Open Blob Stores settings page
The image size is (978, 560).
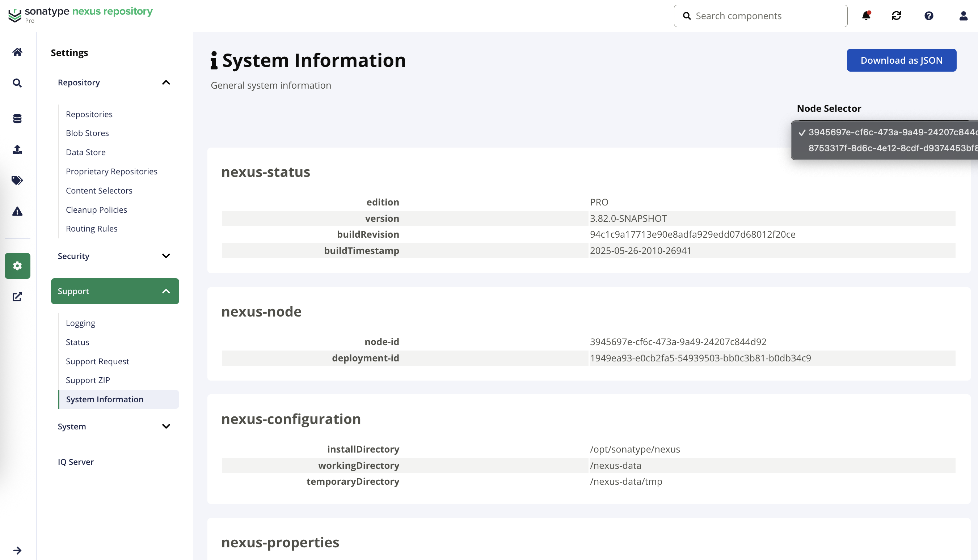(87, 133)
